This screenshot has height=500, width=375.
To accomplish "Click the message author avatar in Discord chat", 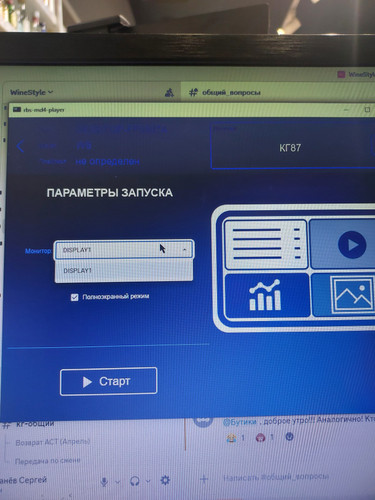I will 203,421.
